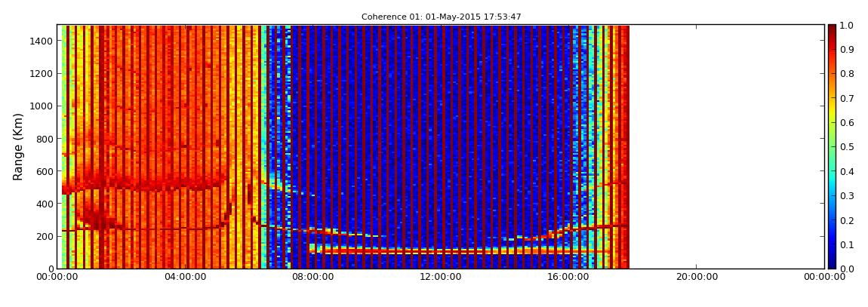This screenshot has height=307, width=868.
Task: Click the colorbar 0.1 label
Action: [x=847, y=244]
